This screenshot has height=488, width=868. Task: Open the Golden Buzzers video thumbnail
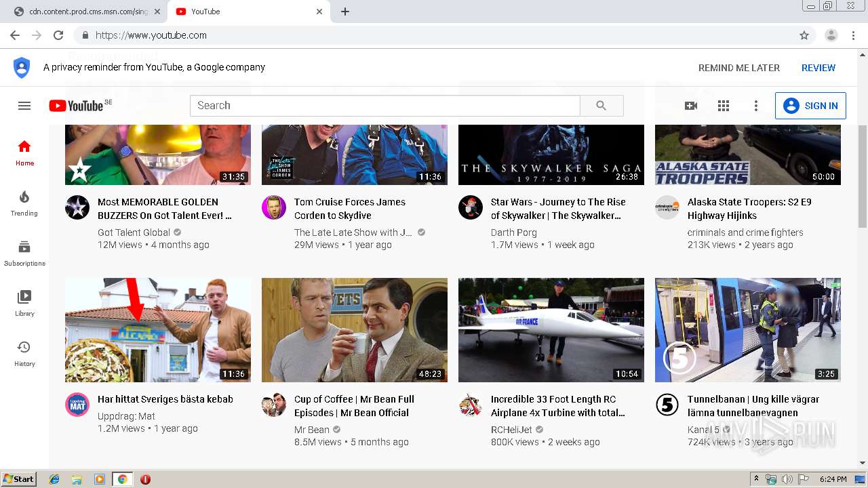(158, 155)
